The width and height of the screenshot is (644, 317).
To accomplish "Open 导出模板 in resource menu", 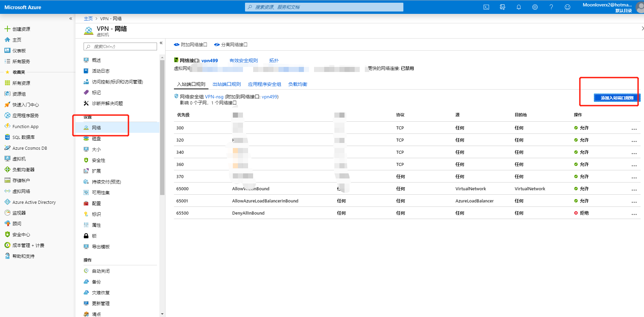I will pos(101,247).
